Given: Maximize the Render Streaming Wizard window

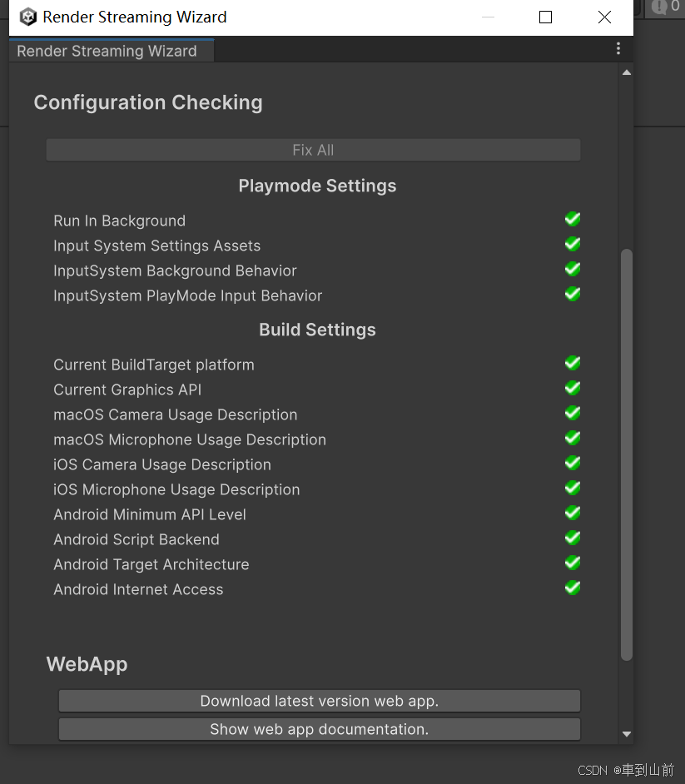Looking at the screenshot, I should tap(545, 17).
